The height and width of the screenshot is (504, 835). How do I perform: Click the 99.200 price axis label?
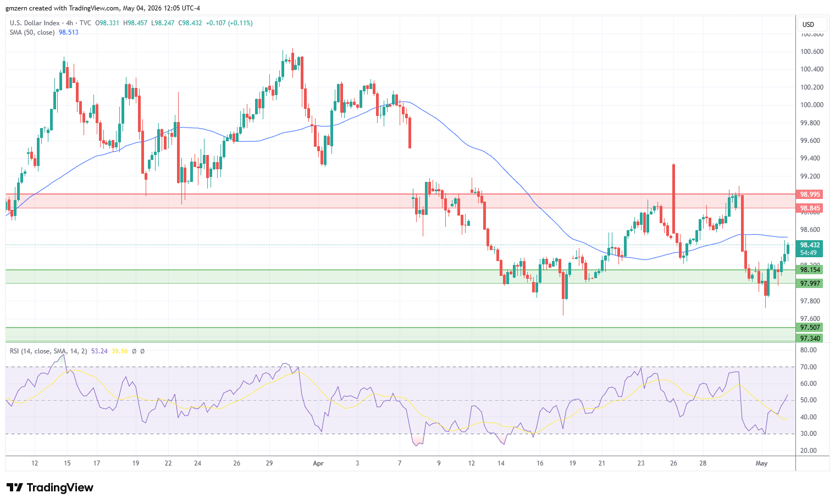coord(812,176)
